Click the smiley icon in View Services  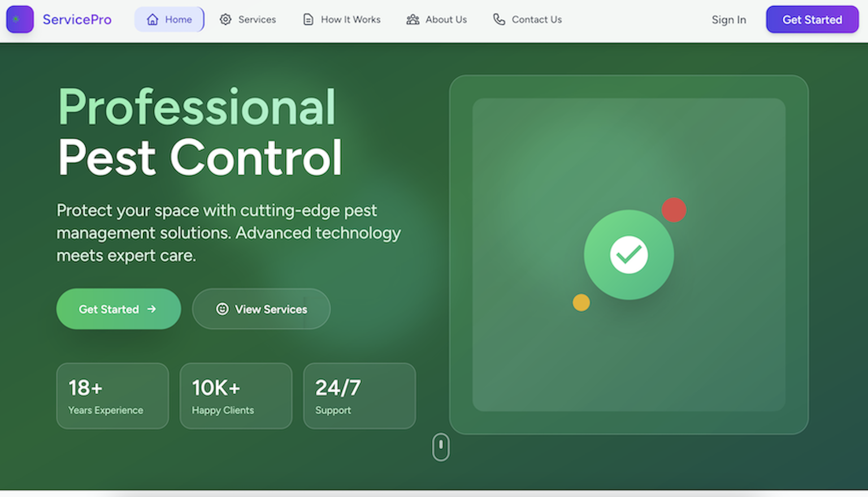pos(223,309)
